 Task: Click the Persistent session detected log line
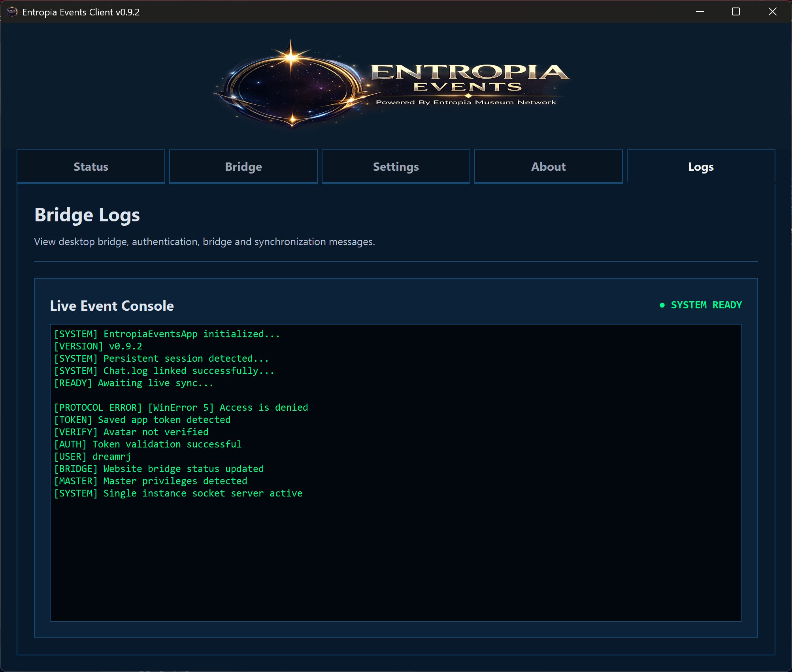coord(161,359)
